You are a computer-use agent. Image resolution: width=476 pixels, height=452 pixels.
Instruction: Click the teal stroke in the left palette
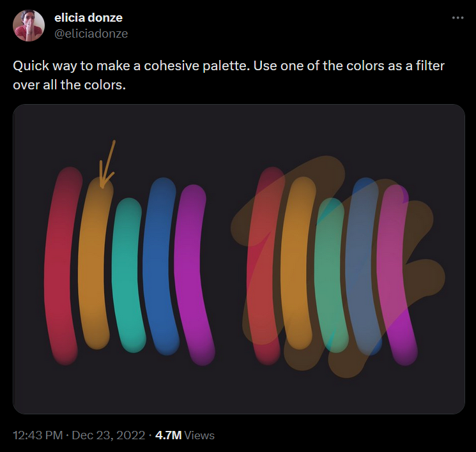click(x=127, y=275)
